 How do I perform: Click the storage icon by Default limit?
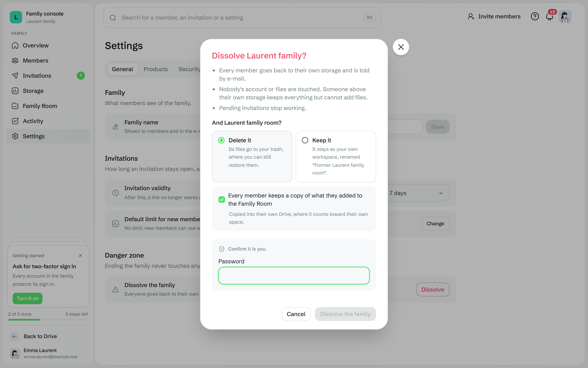115,224
